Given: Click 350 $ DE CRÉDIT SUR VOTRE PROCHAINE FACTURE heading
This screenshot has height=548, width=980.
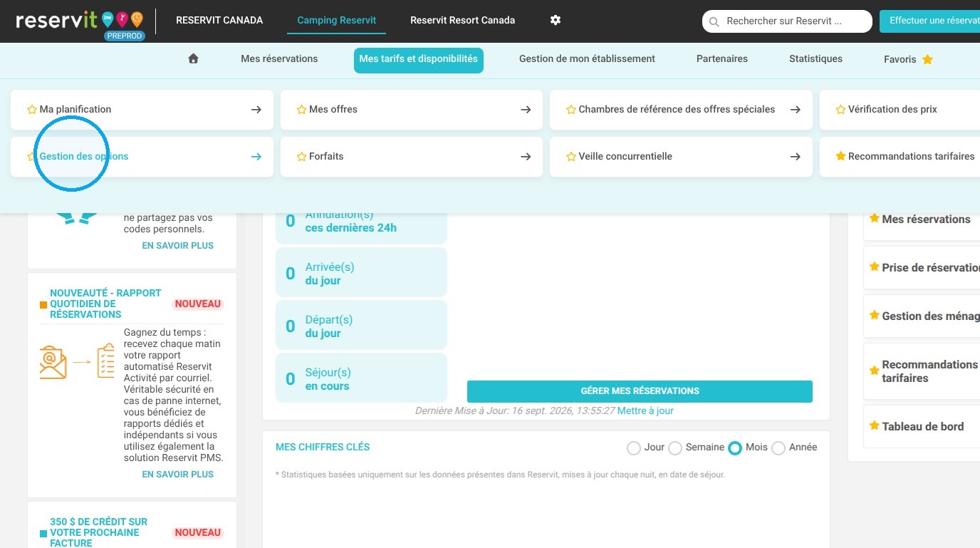Looking at the screenshot, I should (98, 532).
